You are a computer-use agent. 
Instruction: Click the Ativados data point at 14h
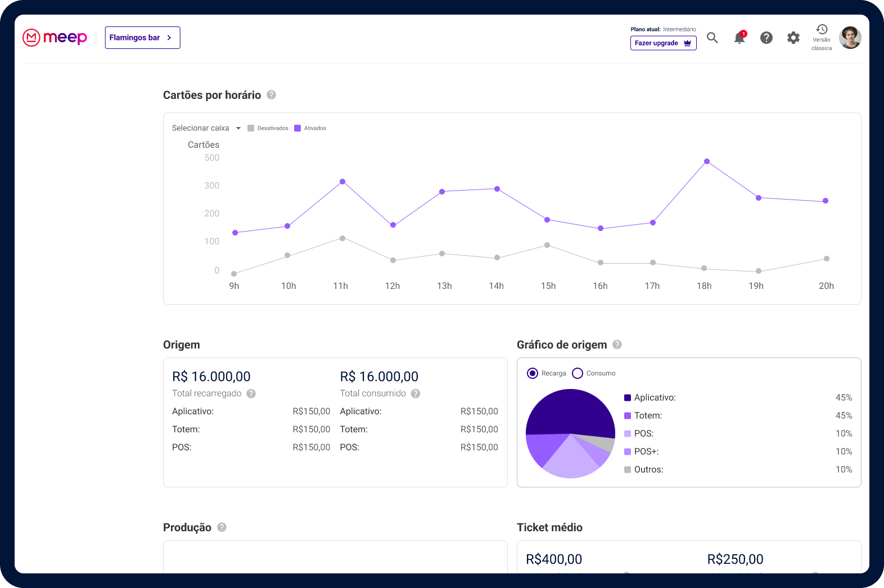497,189
